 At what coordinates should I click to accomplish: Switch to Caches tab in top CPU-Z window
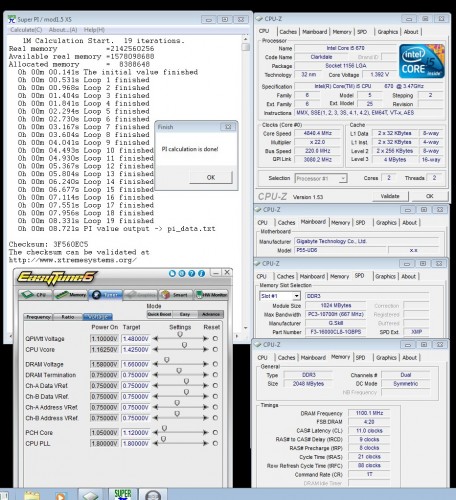[x=288, y=32]
